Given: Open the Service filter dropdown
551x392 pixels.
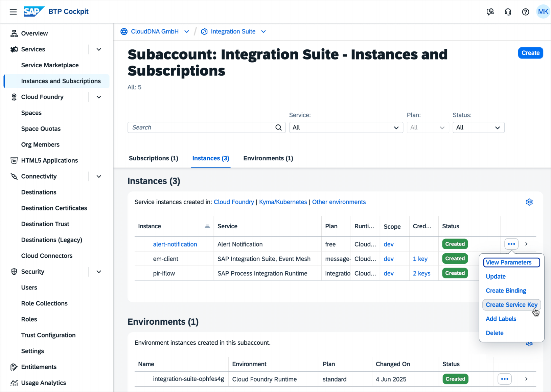Looking at the screenshot, I should pos(346,128).
